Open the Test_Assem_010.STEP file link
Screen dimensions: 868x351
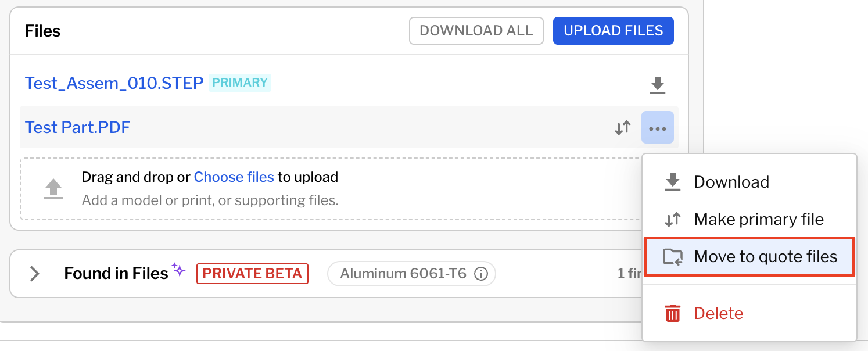pyautogui.click(x=114, y=83)
